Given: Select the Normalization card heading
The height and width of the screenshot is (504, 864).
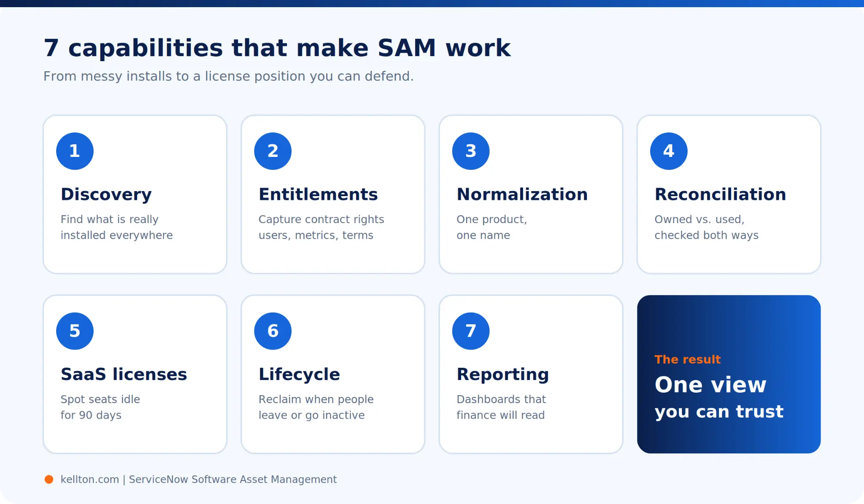Looking at the screenshot, I should (x=522, y=194).
